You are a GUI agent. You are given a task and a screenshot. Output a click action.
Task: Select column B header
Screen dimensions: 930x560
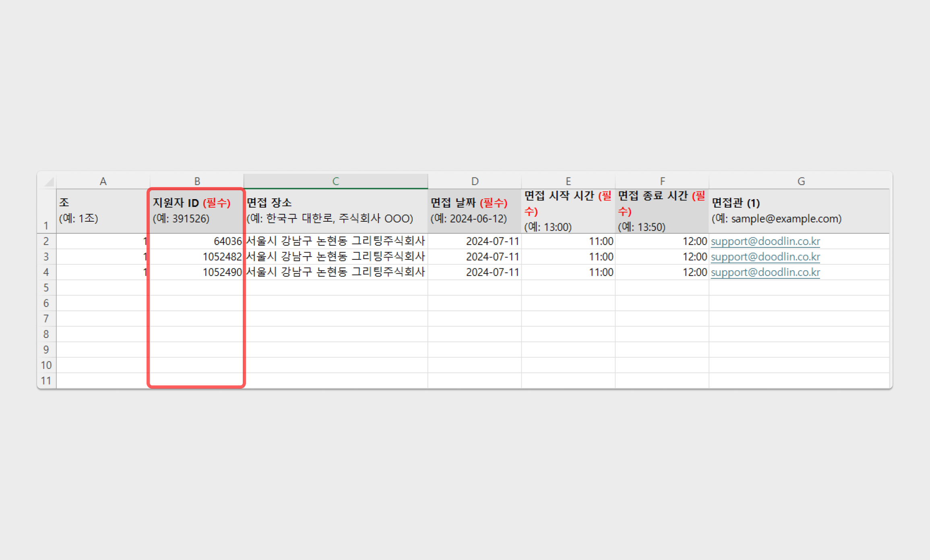pos(197,181)
